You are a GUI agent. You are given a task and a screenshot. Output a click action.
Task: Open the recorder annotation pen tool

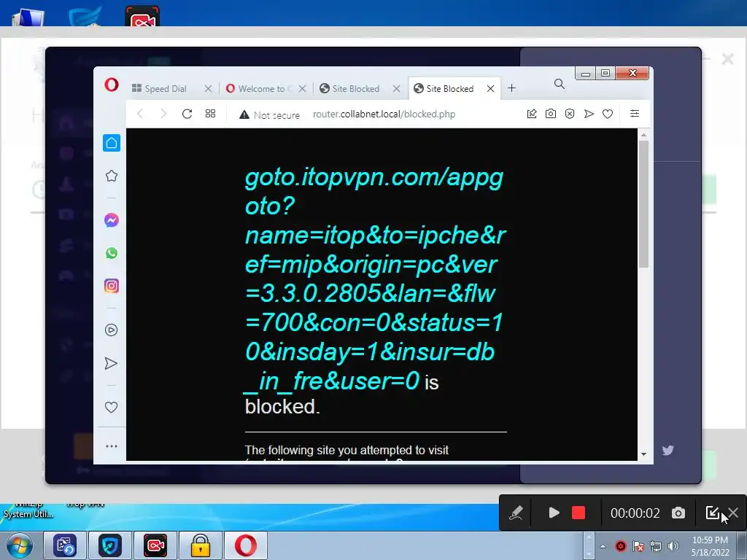point(516,513)
